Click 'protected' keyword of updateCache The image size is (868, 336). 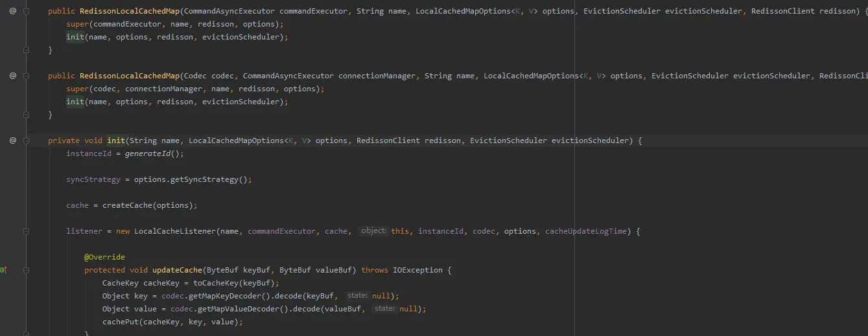pyautogui.click(x=104, y=270)
